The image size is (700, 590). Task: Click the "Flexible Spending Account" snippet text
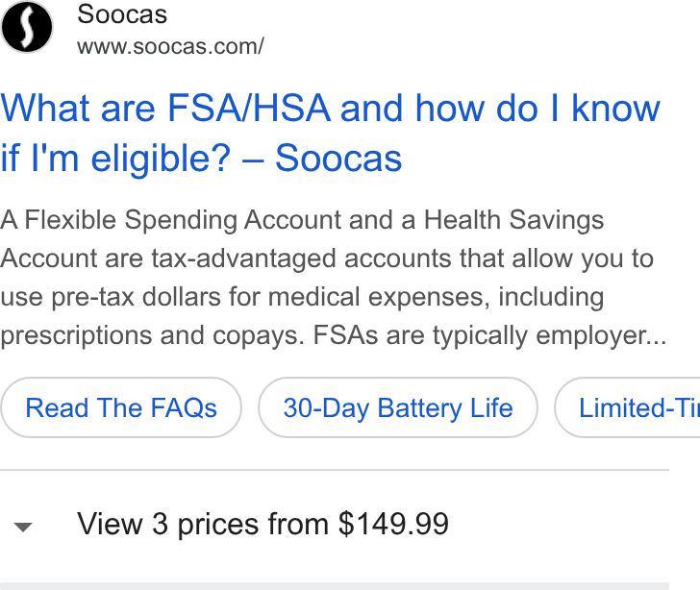point(183,220)
